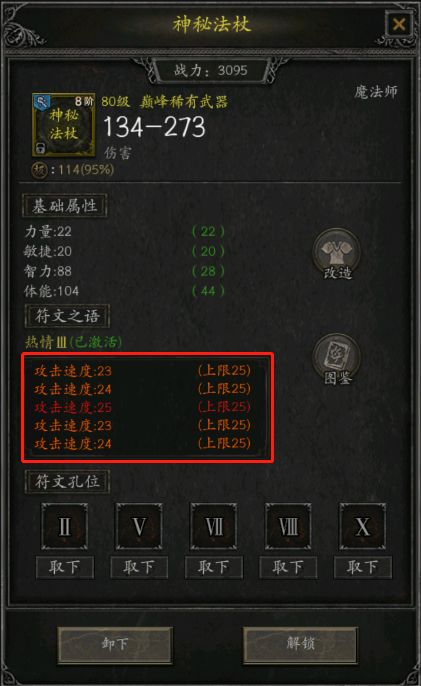Select the rune slot marked X
This screenshot has height=686, width=421.
click(x=363, y=526)
